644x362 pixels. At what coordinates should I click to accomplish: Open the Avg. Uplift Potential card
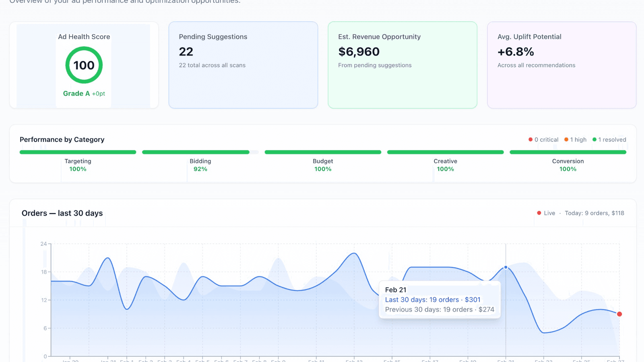pos(561,65)
